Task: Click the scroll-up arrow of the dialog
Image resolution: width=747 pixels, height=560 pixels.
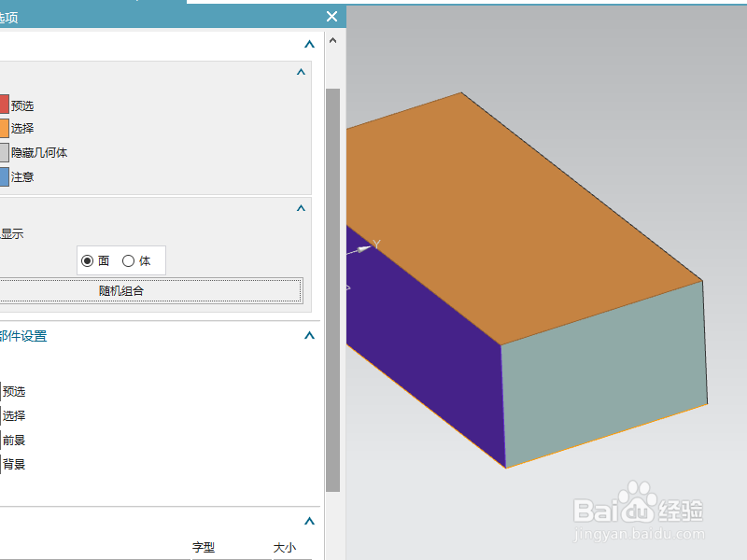Action: pyautogui.click(x=333, y=40)
